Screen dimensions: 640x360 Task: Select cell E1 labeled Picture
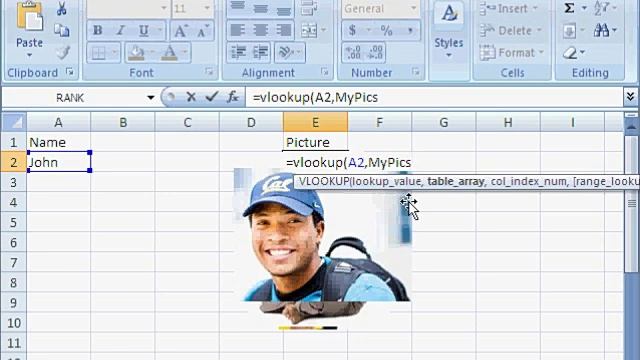pyautogui.click(x=315, y=142)
